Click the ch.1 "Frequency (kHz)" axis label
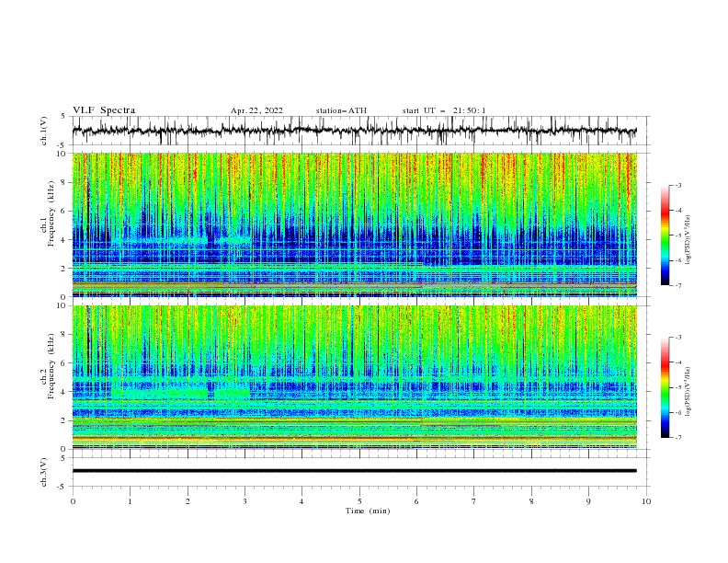This screenshot has width=728, height=563. pyautogui.click(x=51, y=212)
